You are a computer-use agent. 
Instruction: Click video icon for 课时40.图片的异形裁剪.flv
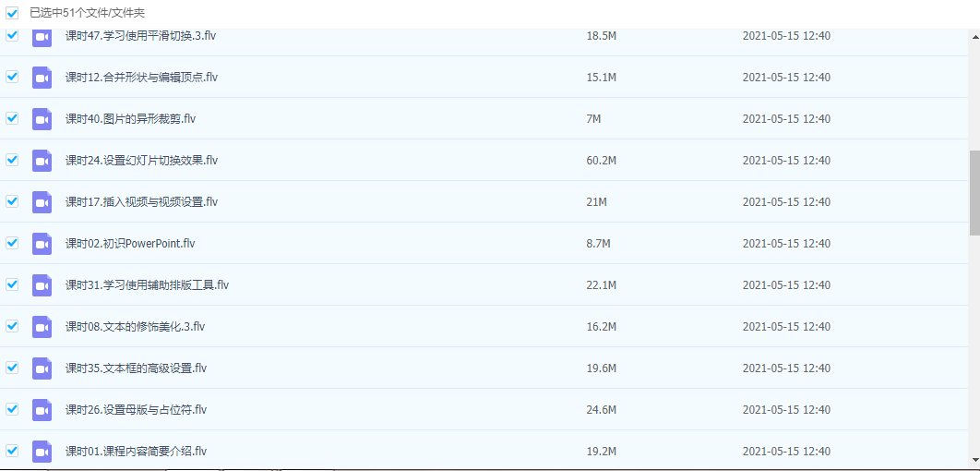[x=42, y=119]
